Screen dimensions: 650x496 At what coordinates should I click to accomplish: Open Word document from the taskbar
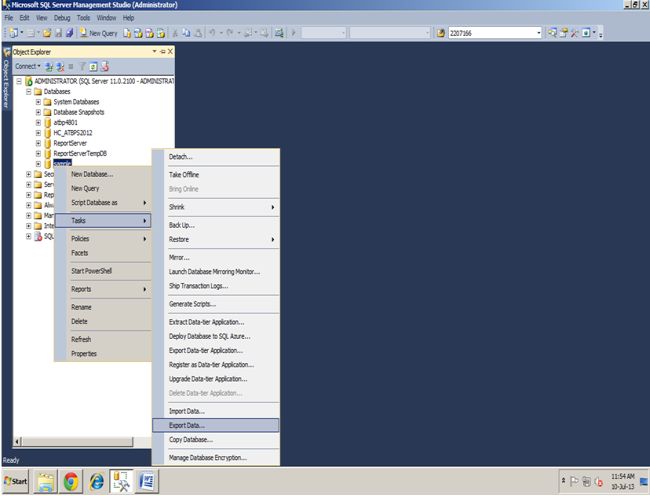[x=147, y=481]
